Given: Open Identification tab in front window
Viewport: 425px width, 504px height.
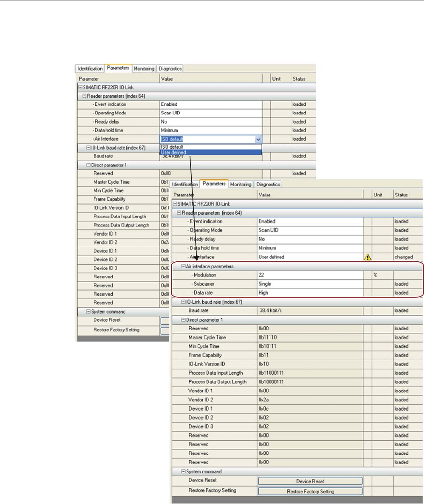Looking at the screenshot, I should [185, 184].
